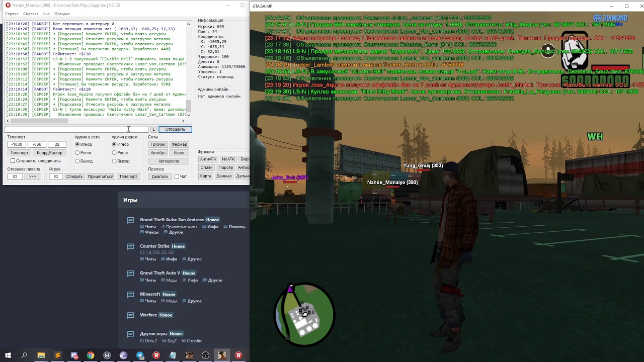The height and width of the screenshot is (362, 644).
Task: Focus the chat command input field
Action: click(76, 129)
